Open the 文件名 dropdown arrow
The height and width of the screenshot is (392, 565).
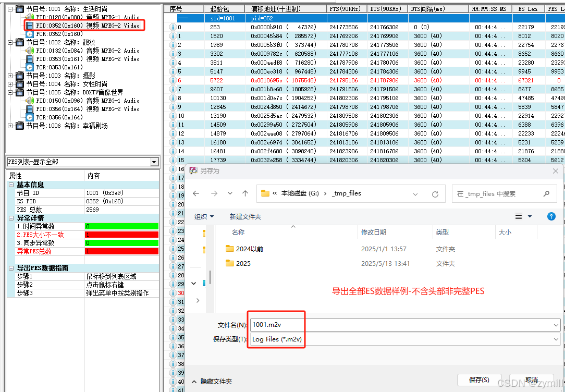556,325
